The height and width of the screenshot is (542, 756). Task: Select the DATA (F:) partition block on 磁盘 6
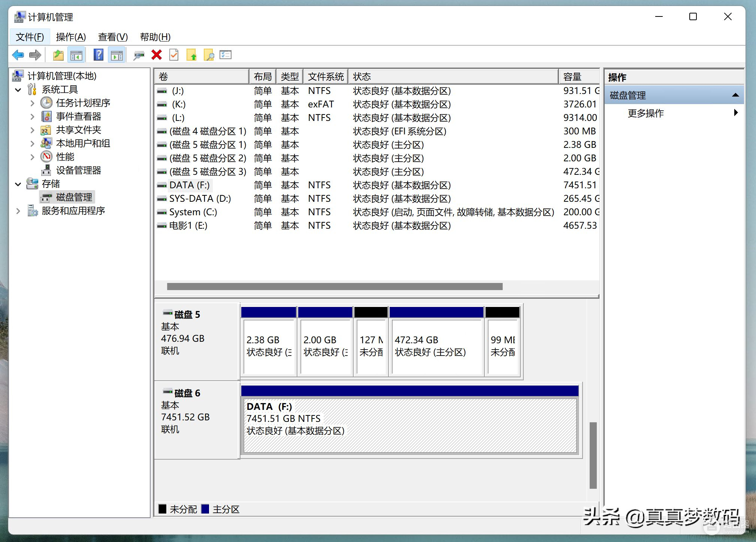click(410, 425)
